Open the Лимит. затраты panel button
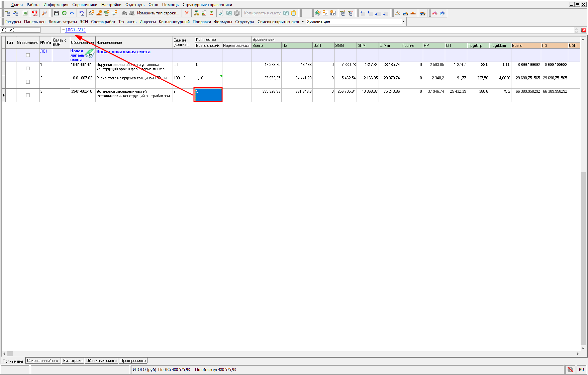This screenshot has width=588, height=375. (63, 22)
